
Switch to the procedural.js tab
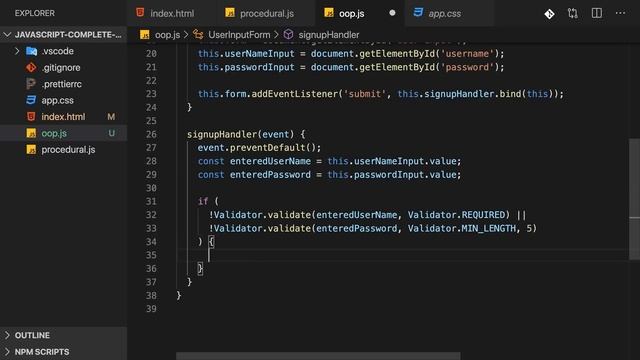(266, 13)
